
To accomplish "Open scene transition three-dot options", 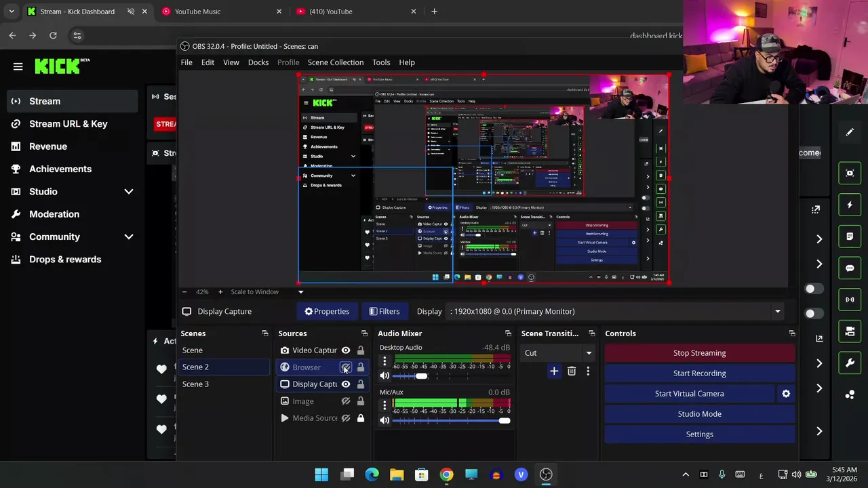I will [588, 371].
